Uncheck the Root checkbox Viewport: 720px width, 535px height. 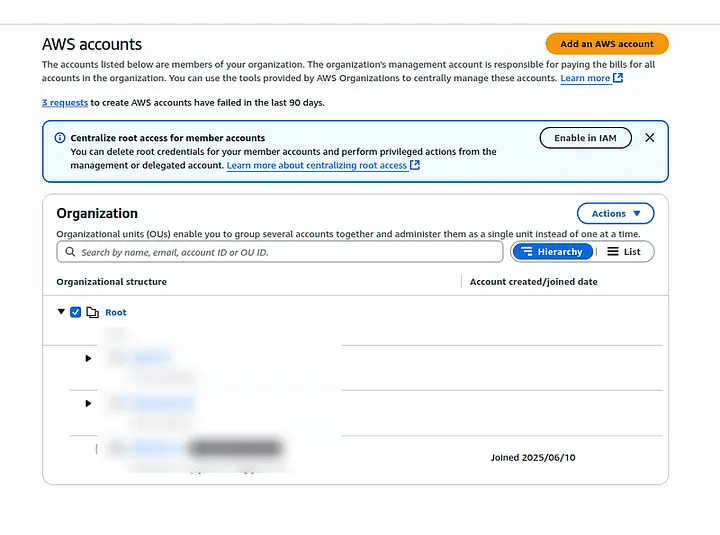point(75,312)
